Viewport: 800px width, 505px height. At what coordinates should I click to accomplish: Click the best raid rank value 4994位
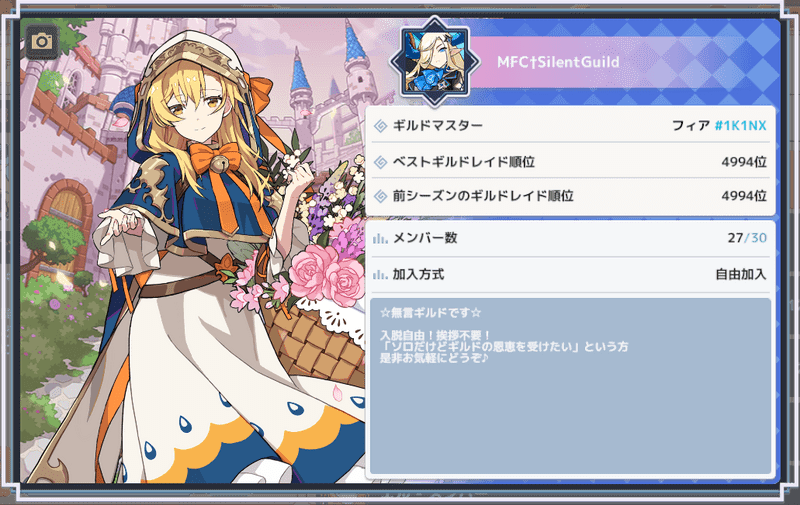[x=744, y=162]
